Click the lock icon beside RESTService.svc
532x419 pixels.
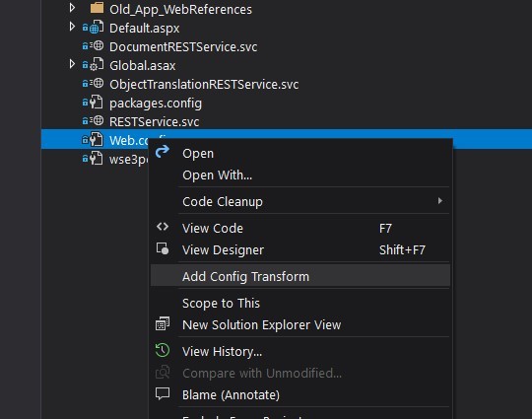coord(85,121)
